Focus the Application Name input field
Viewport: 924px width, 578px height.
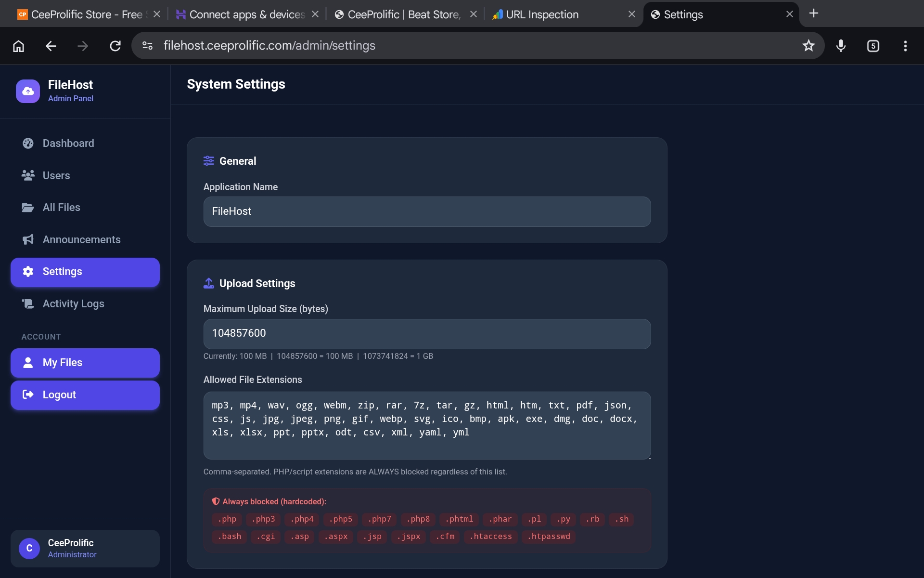pos(427,211)
